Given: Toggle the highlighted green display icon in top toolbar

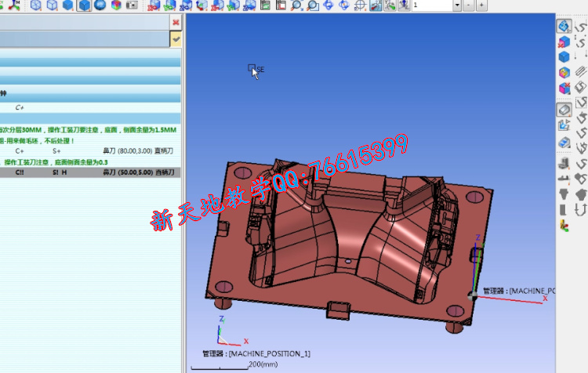Looking at the screenshot, I should point(376,5).
